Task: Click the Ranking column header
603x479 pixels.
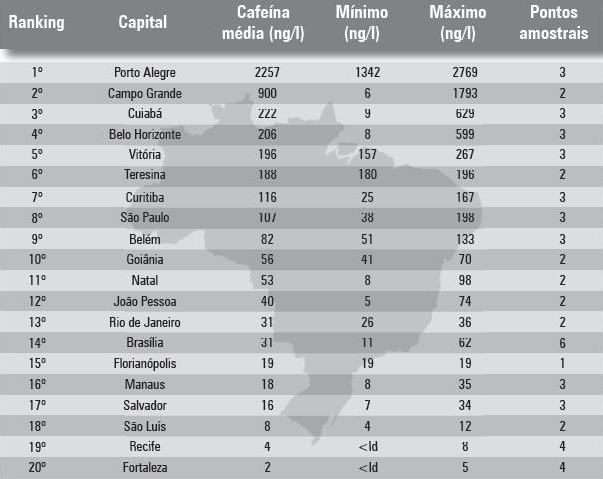Action: coord(37,22)
